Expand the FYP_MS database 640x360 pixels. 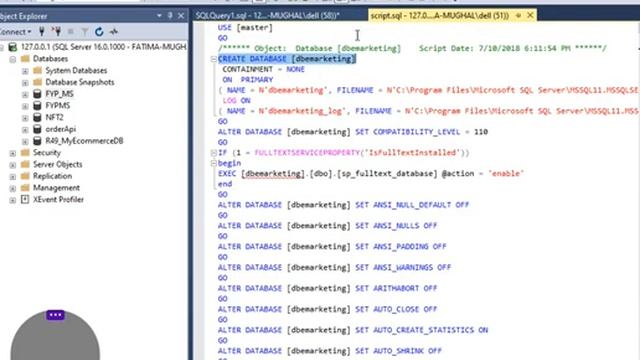pos(25,95)
